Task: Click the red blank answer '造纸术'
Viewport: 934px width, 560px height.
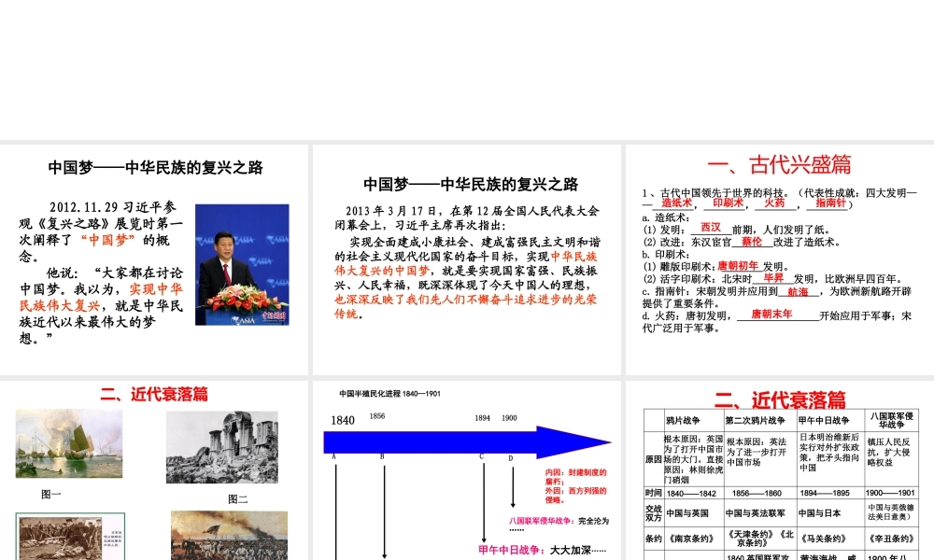Action: 676,203
